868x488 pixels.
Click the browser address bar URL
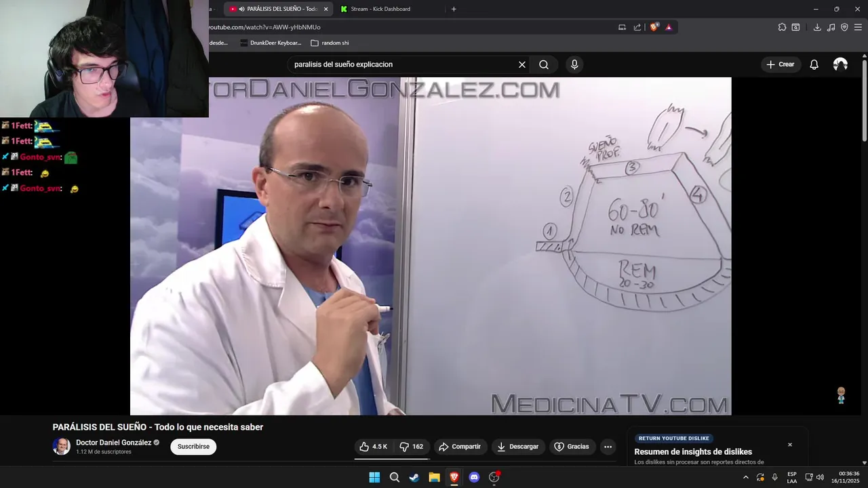[x=264, y=27]
